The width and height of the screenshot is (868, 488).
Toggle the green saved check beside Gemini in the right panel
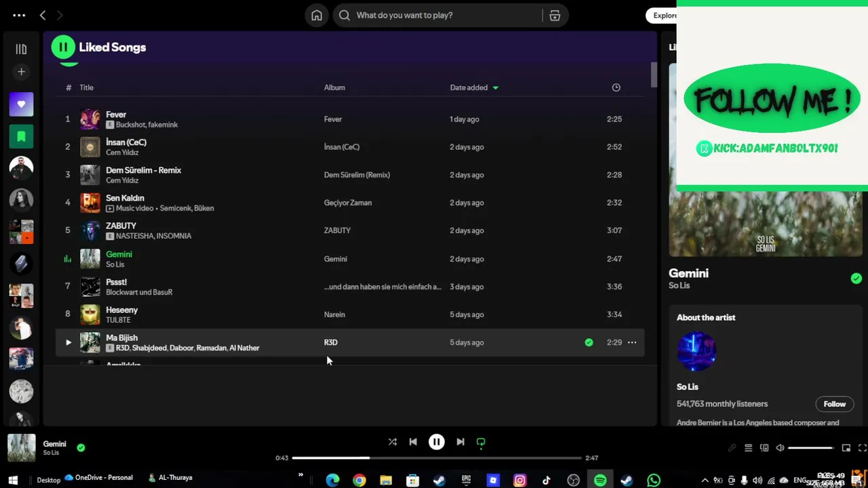[x=856, y=278]
